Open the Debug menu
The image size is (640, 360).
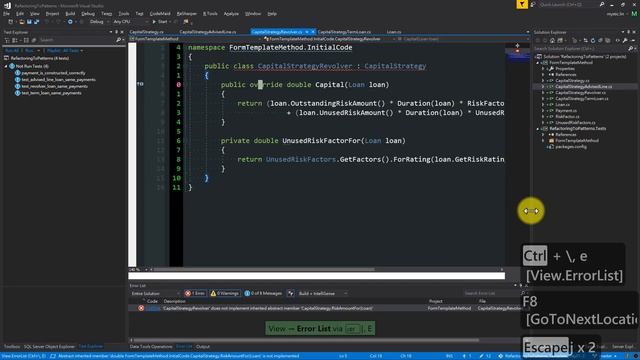(x=88, y=13)
